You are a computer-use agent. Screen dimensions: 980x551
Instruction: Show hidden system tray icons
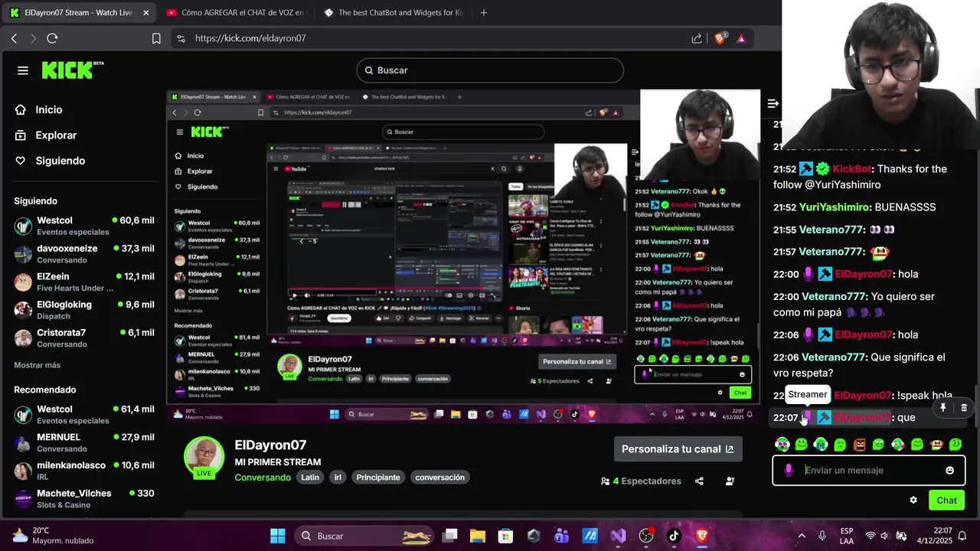coord(802,536)
